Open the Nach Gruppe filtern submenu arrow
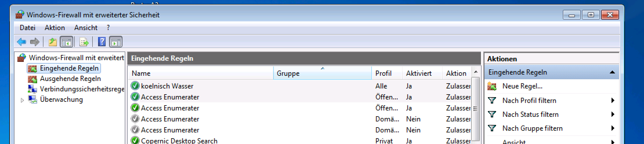The image size is (644, 144). click(613, 128)
